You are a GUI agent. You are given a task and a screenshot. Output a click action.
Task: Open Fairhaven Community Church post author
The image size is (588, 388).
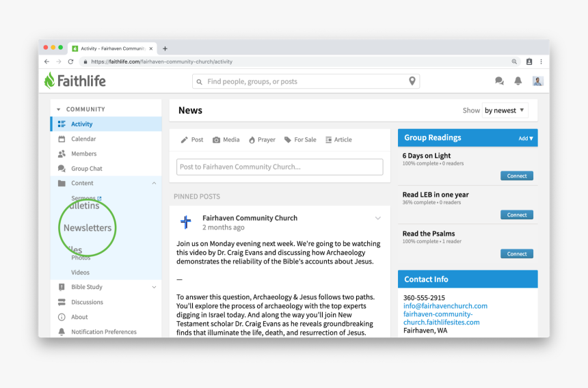coord(250,218)
